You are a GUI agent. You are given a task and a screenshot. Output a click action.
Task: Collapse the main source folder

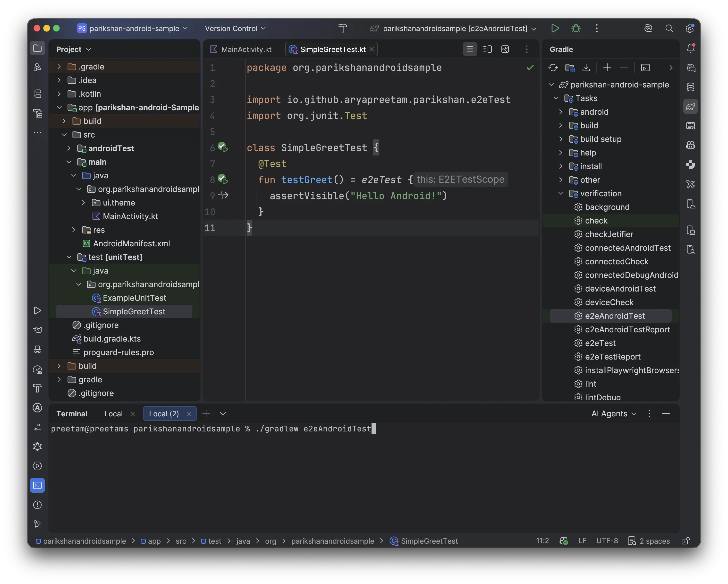[68, 162]
